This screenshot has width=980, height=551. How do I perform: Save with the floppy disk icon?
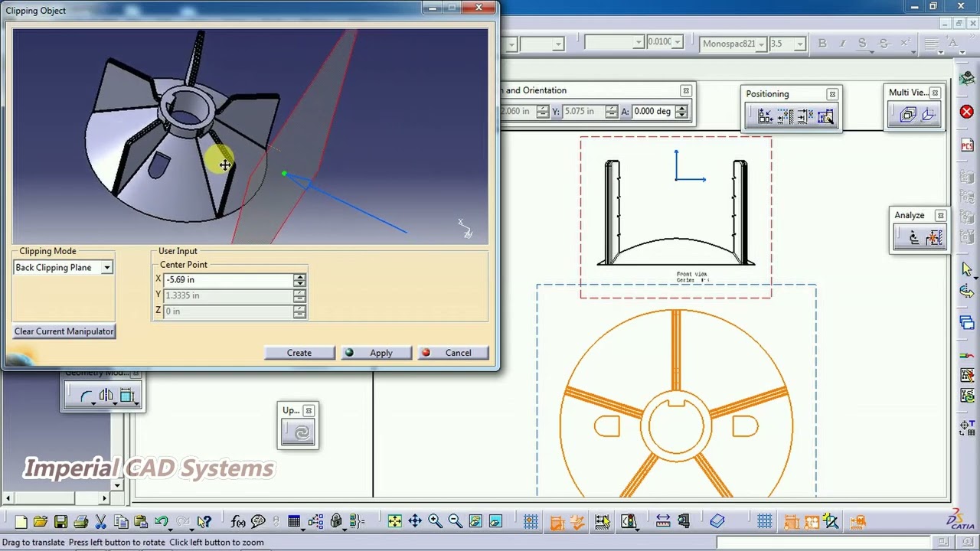click(x=60, y=522)
